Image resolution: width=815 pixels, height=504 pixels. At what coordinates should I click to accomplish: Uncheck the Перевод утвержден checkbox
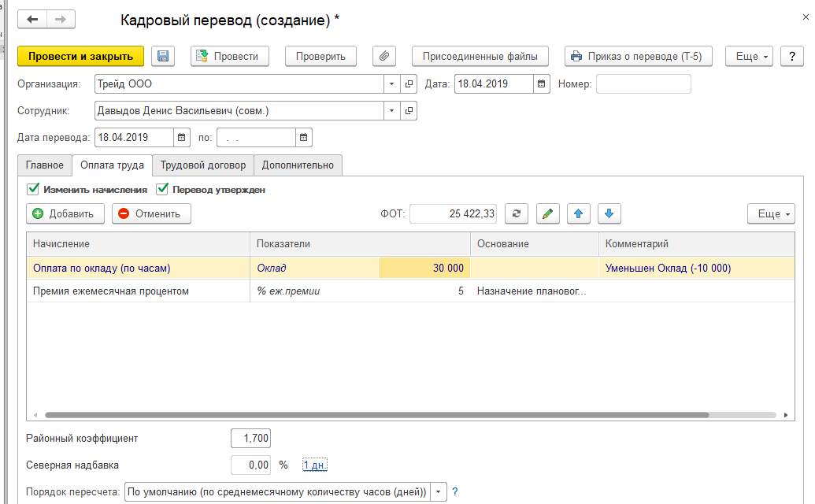tap(163, 189)
